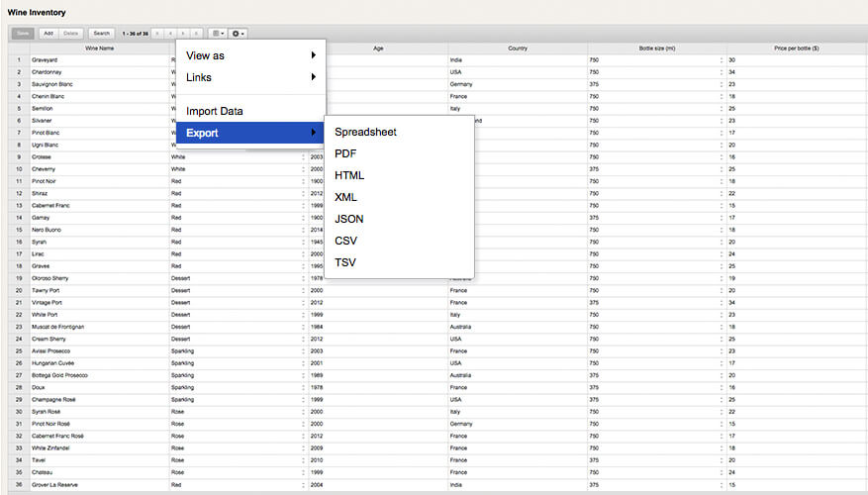Click the Age column header

coord(378,49)
